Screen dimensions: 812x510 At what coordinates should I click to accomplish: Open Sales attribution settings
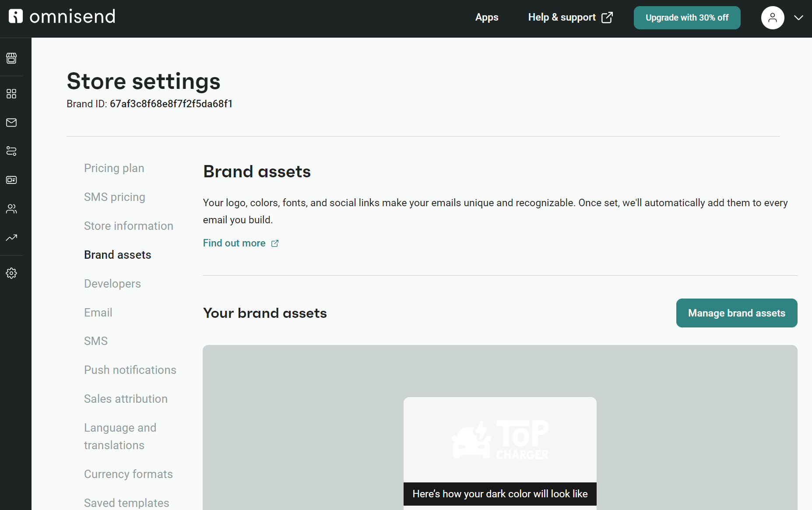coord(126,399)
